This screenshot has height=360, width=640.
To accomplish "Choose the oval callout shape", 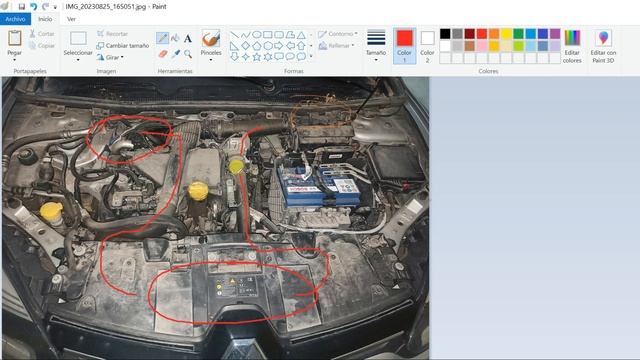I will coord(290,56).
